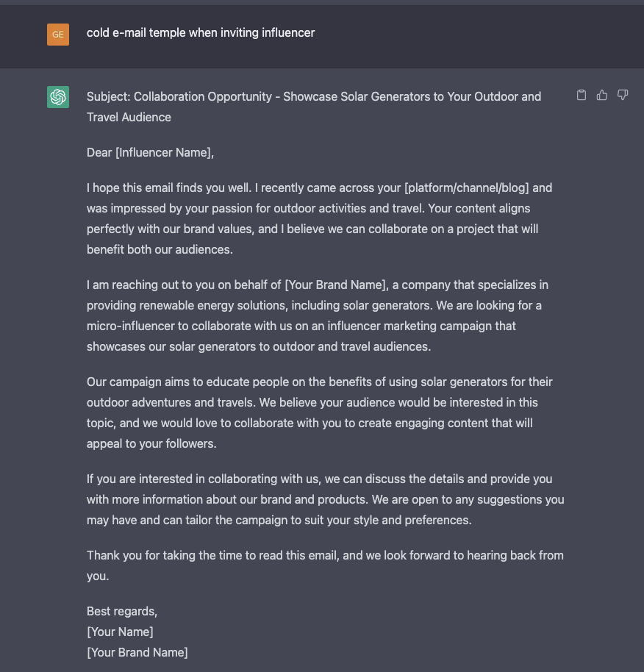Click 'I hope this email finds you well'
Image resolution: width=644 pixels, height=672 pixels.
[x=169, y=187]
